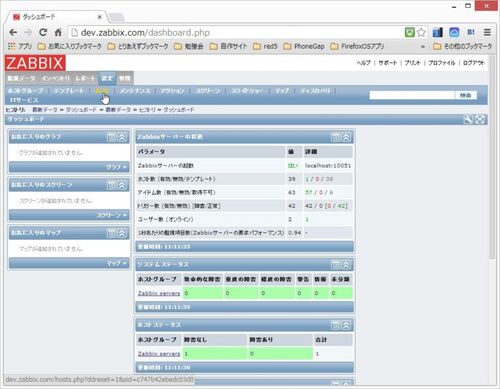Screen dimensions: 500x389
Task: Open the アクション submenu item
Action: click(x=172, y=91)
